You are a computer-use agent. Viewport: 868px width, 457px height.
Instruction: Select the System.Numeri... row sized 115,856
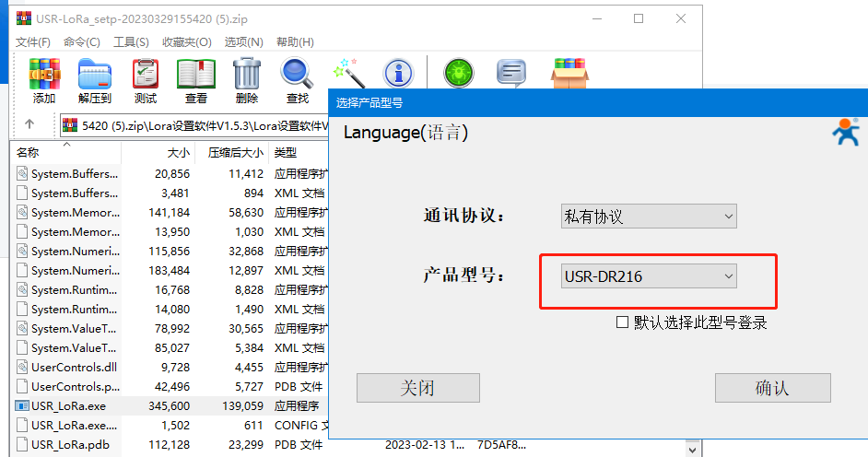(170, 251)
